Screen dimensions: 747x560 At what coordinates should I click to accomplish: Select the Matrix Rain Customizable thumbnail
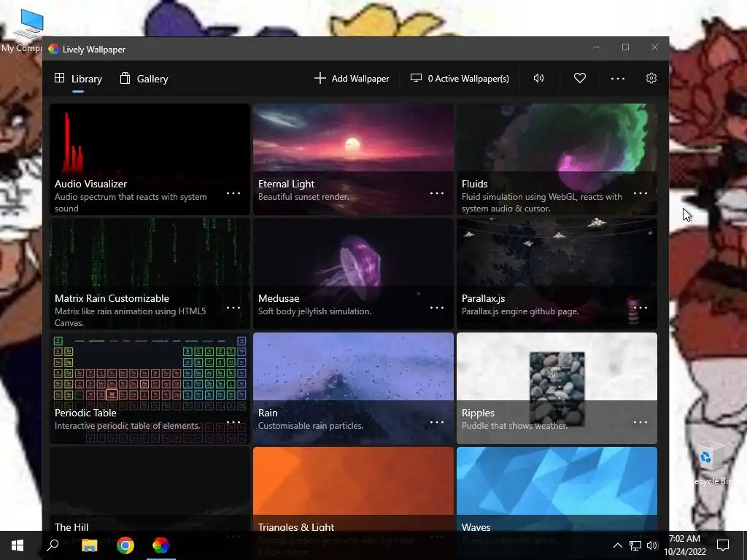click(150, 273)
